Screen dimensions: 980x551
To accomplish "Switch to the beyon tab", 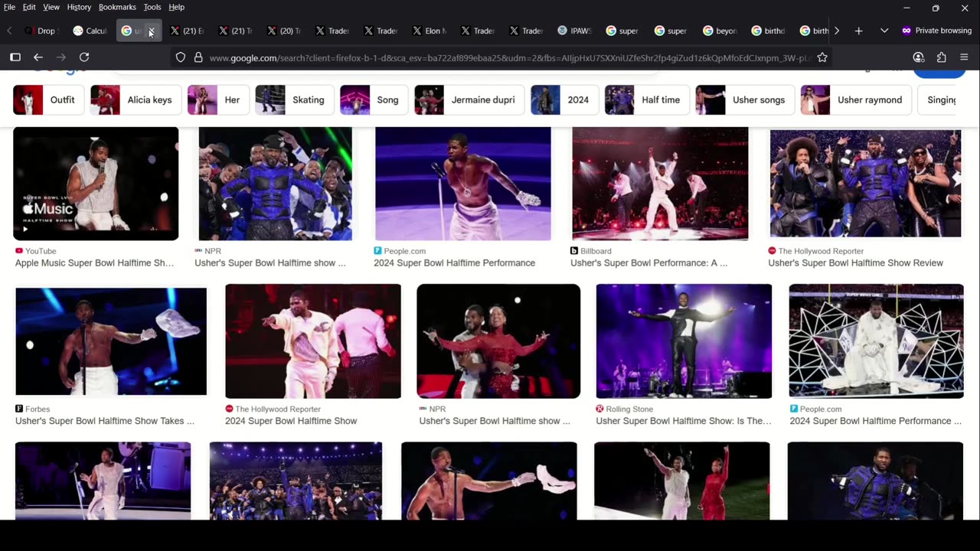I will coord(720,31).
